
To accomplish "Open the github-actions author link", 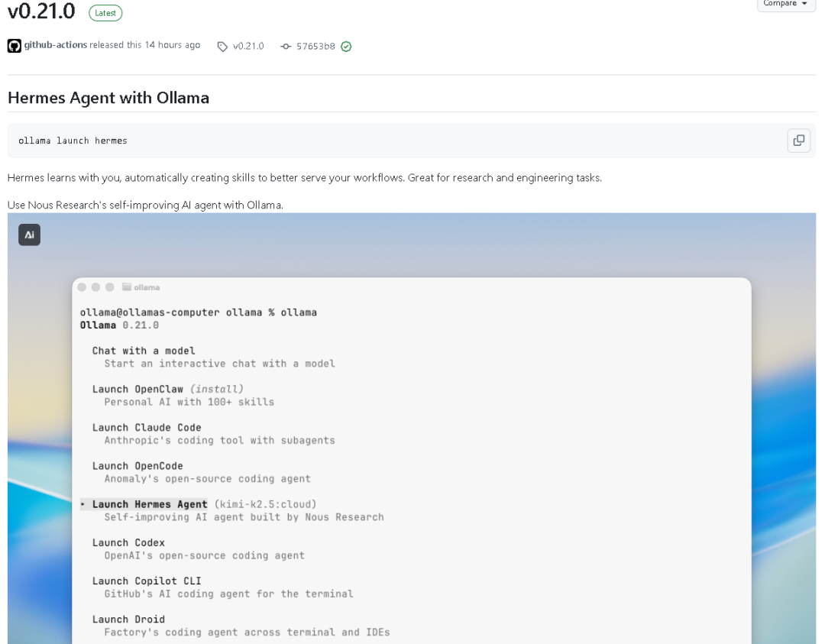I will pos(55,45).
